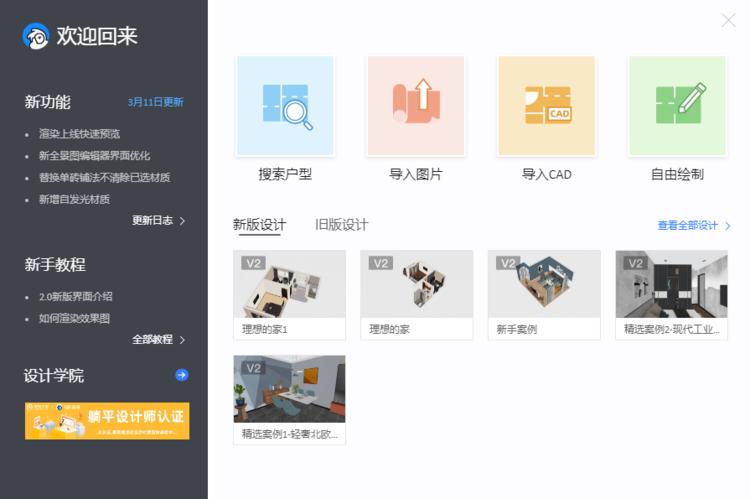Click the 搜索户型 floor plan search icon
Image resolution: width=750 pixels, height=499 pixels.
pos(285,106)
